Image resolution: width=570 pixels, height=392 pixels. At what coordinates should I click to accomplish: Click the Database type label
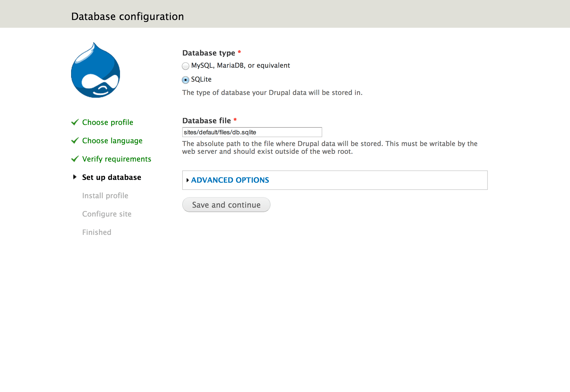(209, 53)
